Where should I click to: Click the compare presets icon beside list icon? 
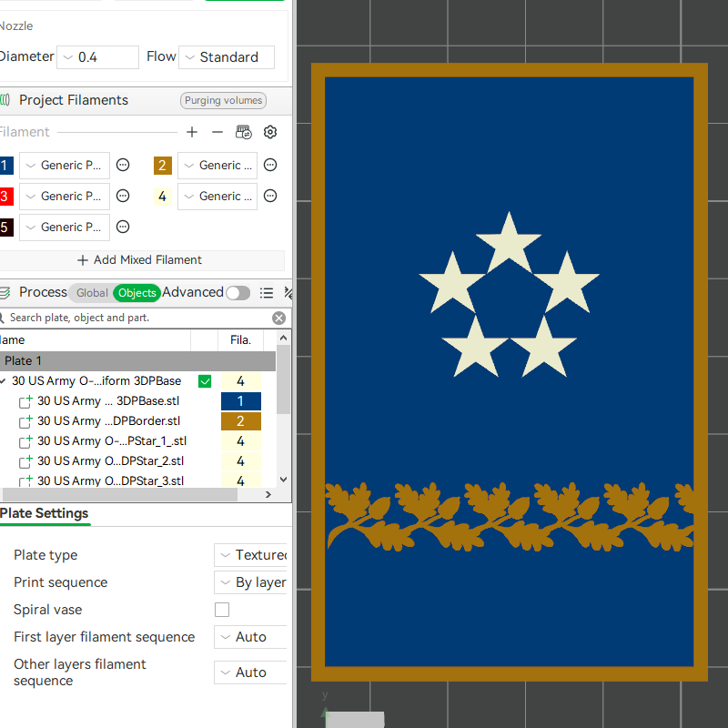click(288, 292)
